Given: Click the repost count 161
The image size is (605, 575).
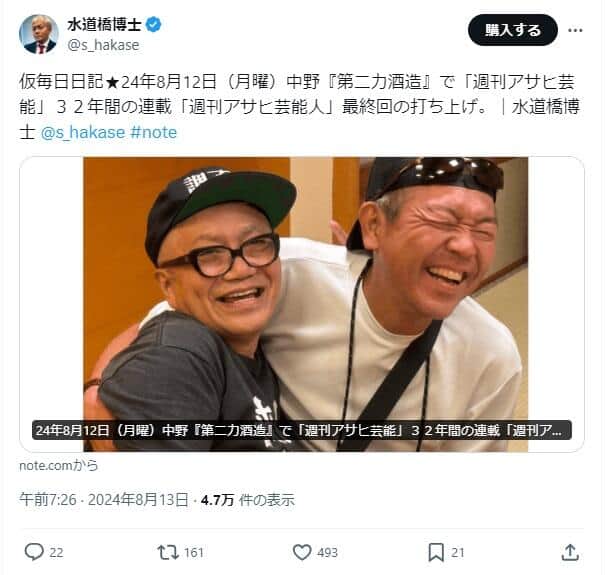Looking at the screenshot, I should (194, 553).
